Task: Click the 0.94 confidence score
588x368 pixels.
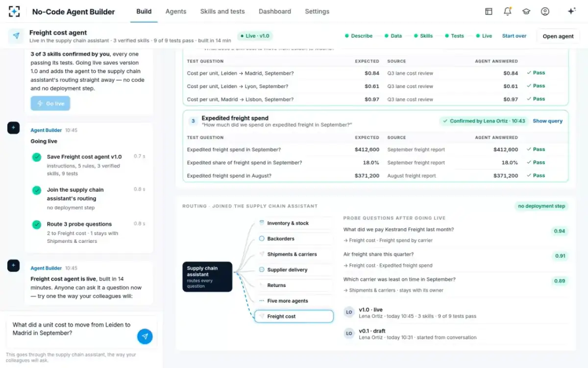Action: 559,231
